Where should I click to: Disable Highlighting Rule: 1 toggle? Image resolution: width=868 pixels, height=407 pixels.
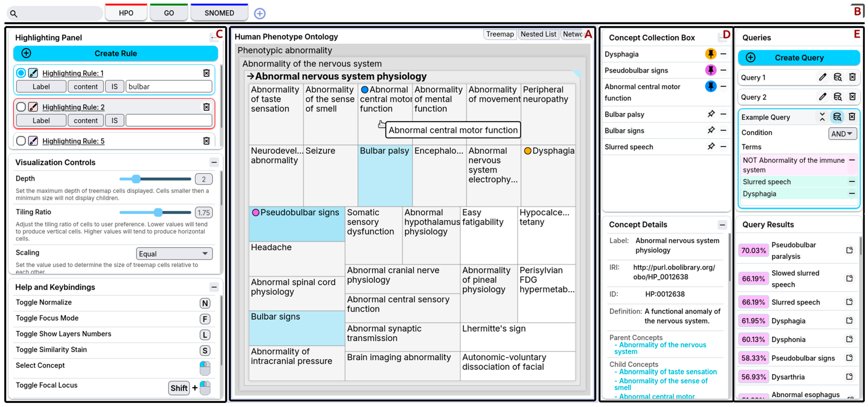pos(21,73)
